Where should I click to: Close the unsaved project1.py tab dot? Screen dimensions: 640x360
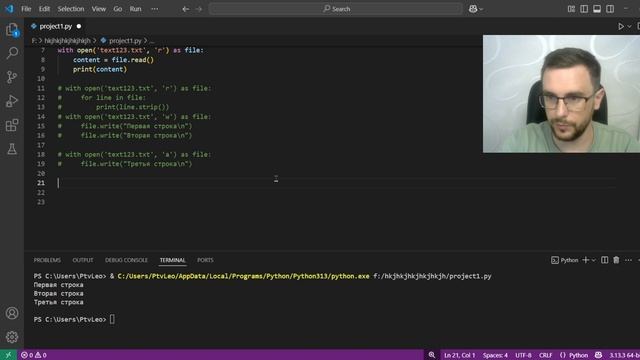pyautogui.click(x=79, y=27)
